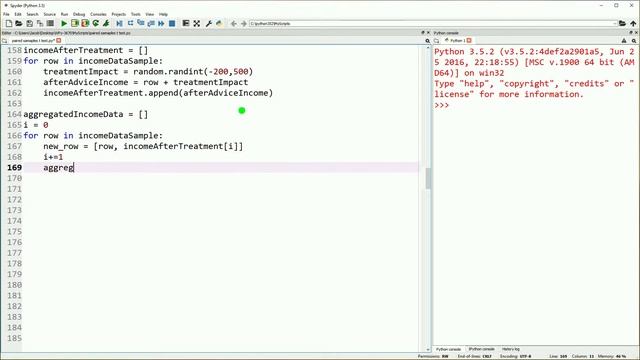Close the Editor pane

point(428,33)
